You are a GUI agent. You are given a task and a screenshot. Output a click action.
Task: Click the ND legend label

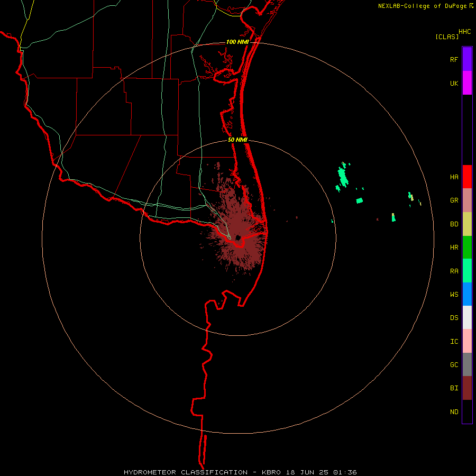pyautogui.click(x=454, y=412)
